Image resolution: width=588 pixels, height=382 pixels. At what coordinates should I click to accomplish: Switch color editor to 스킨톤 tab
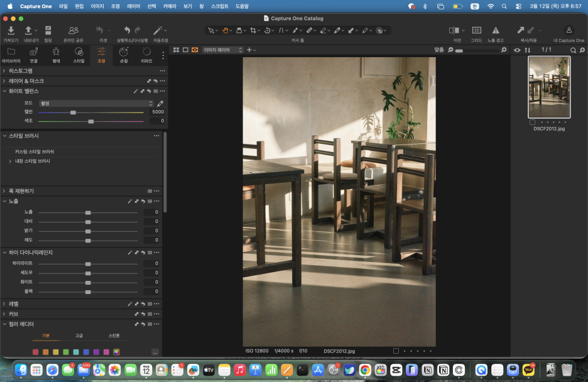click(114, 336)
